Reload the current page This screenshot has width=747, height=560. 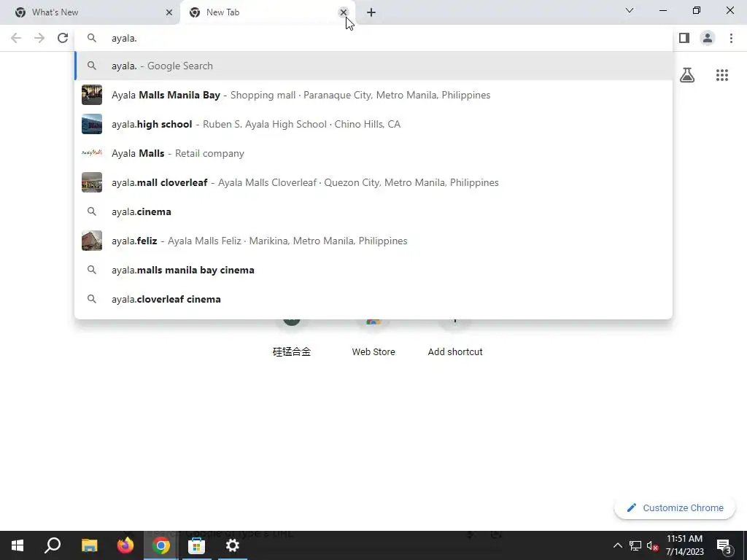point(63,38)
